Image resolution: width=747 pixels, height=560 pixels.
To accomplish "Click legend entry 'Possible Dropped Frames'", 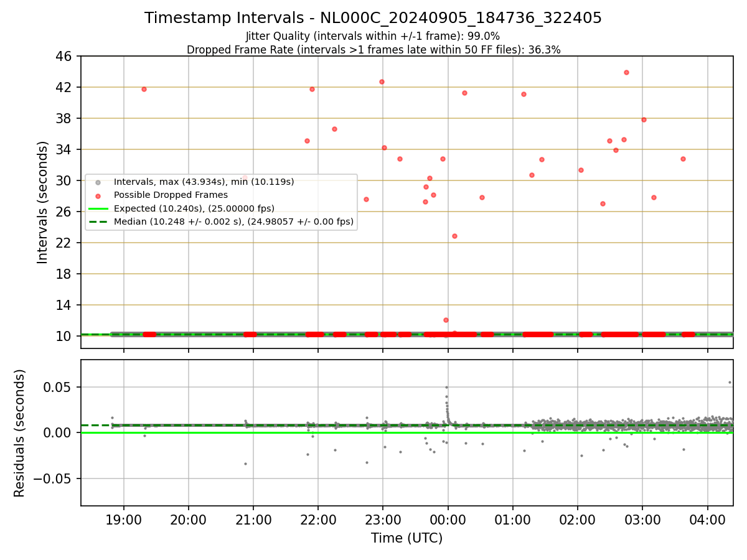I will pyautogui.click(x=171, y=195).
